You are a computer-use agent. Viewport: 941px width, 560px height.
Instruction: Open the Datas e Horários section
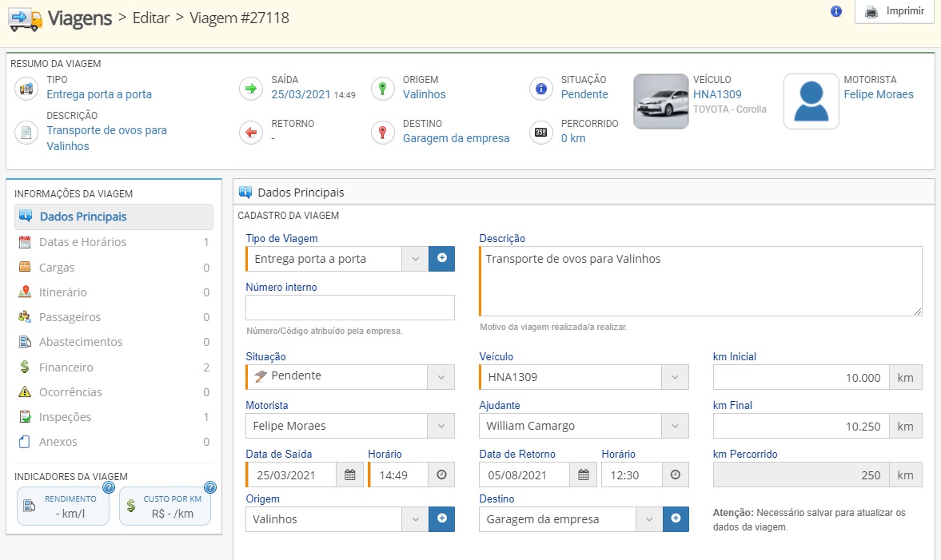coord(82,242)
